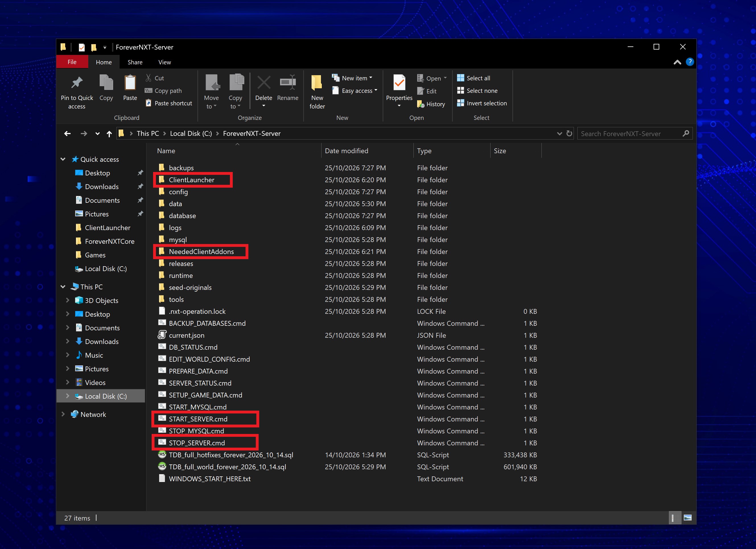
Task: Click the New folder icon
Action: (317, 83)
